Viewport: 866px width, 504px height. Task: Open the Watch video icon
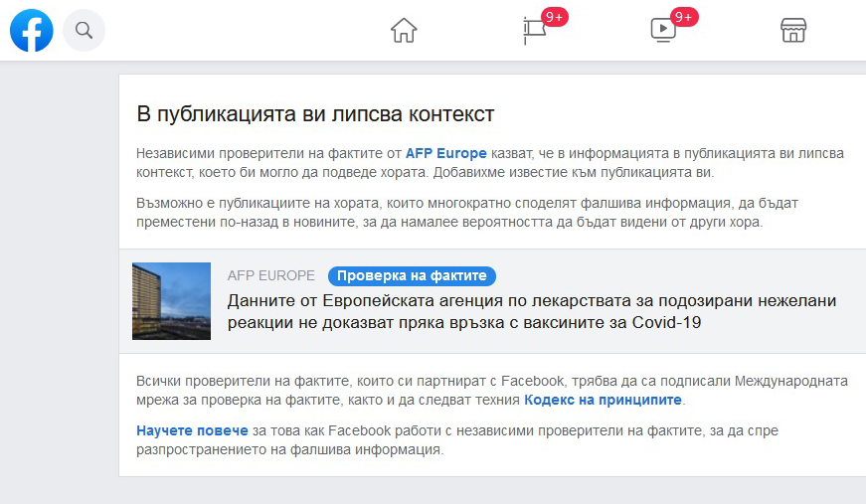(662, 31)
